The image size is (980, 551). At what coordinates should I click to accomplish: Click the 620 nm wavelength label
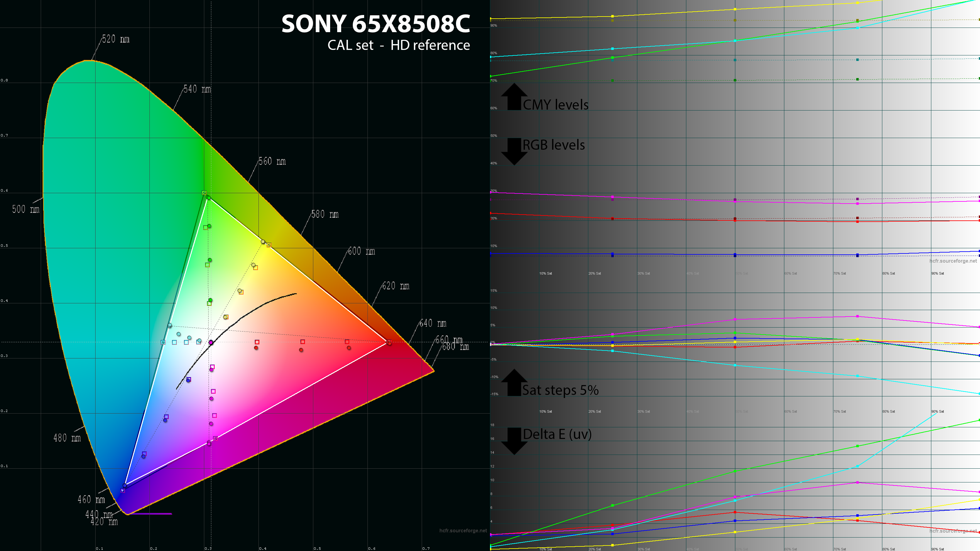(x=396, y=286)
